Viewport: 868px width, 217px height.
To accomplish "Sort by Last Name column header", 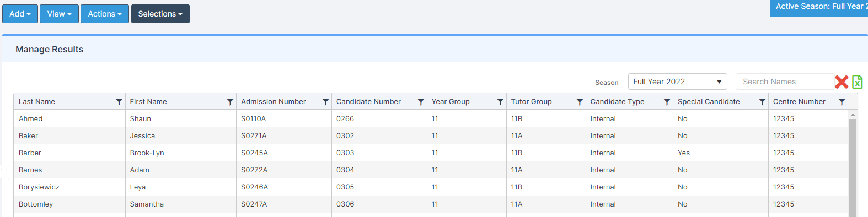I will pos(37,102).
